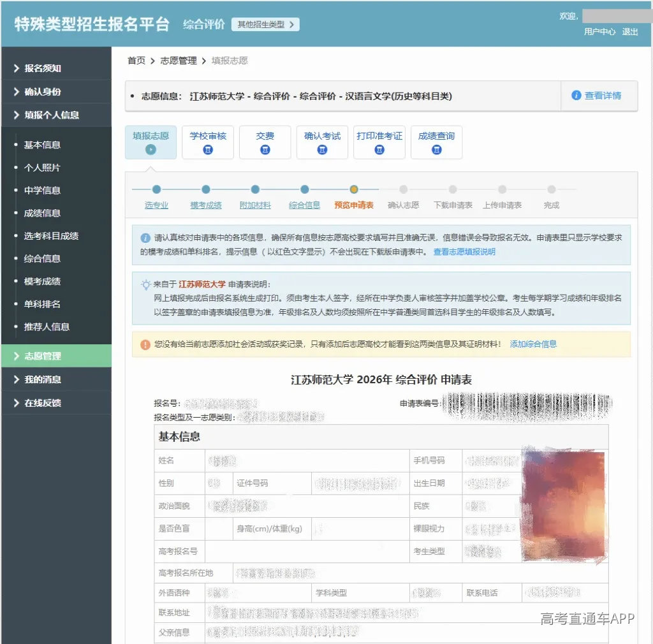Click the hourglass icon under 交费
Image resolution: width=653 pixels, height=644 pixels.
pyautogui.click(x=265, y=149)
